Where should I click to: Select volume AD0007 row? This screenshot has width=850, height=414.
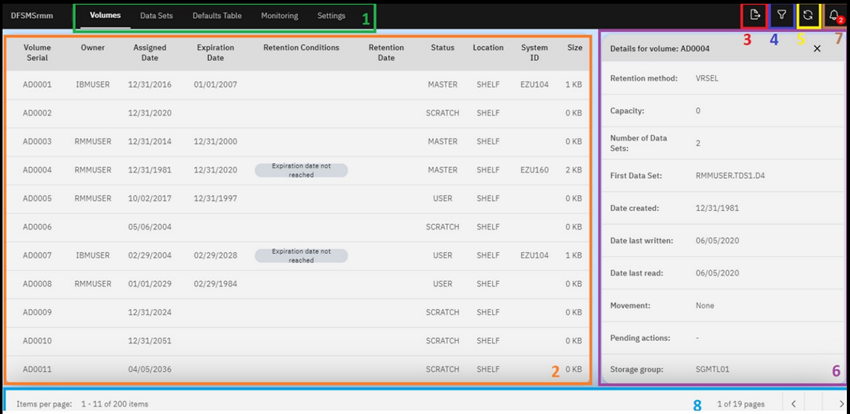[x=297, y=255]
